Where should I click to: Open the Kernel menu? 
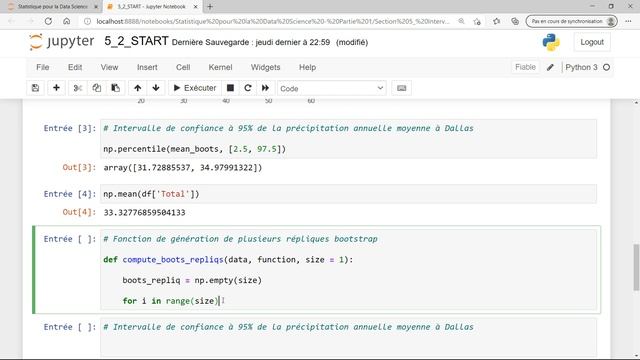(220, 67)
